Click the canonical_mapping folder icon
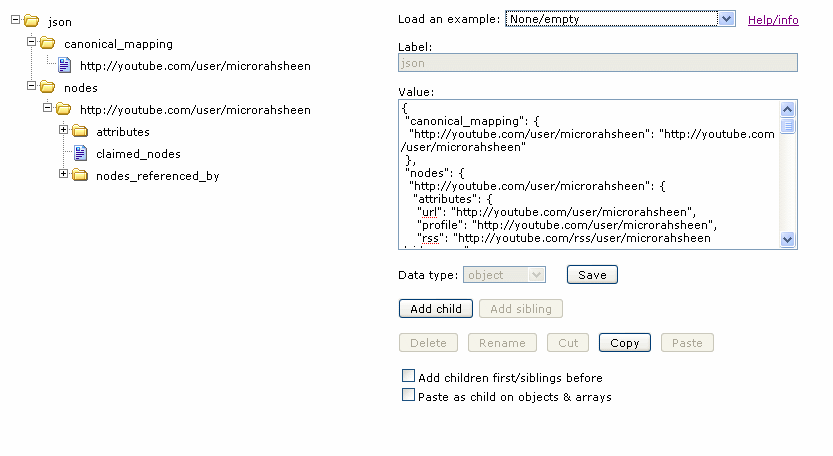This screenshot has width=833, height=456. click(48, 43)
